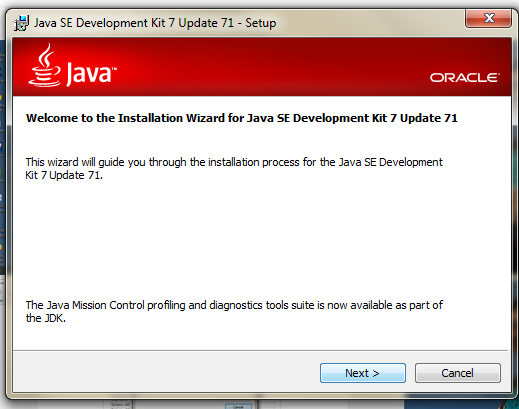Click the window title "Java SE Development Kit 7 Update 71 - Setup"
Screen dimensions: 519x409
coord(155,23)
